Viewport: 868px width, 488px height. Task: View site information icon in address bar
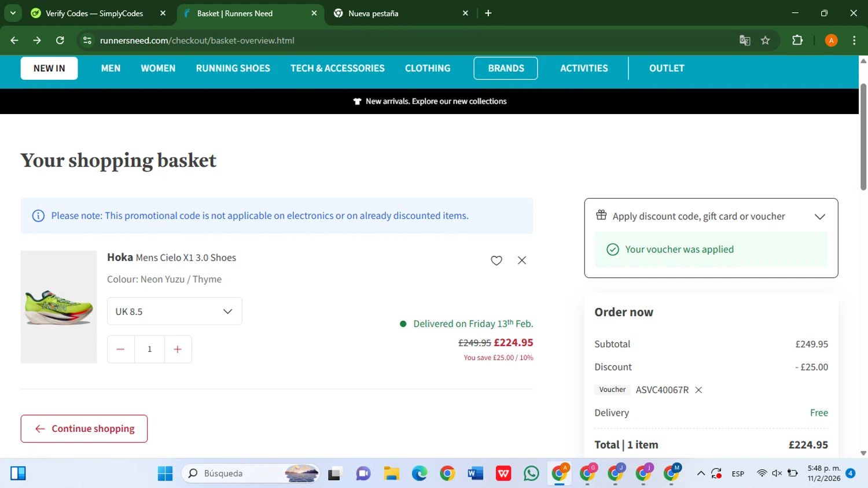point(87,41)
